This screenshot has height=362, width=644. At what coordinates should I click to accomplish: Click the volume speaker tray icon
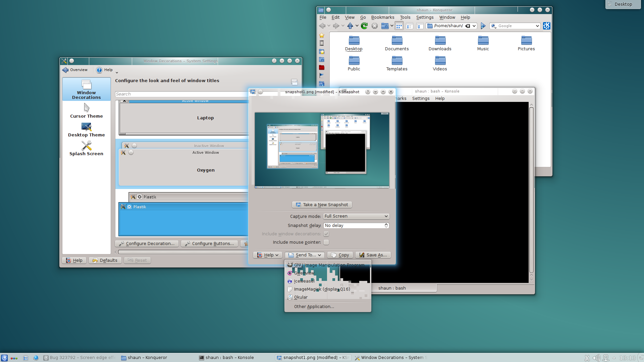[x=596, y=358]
